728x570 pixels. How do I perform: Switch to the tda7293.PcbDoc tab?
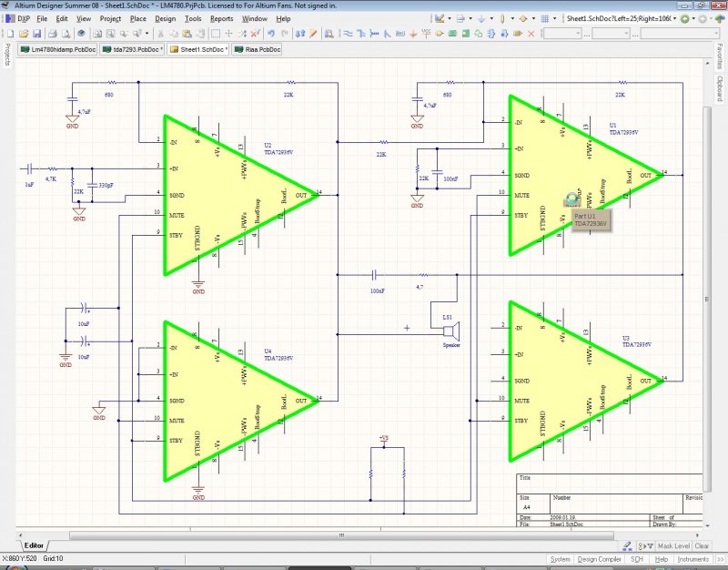tap(132, 49)
